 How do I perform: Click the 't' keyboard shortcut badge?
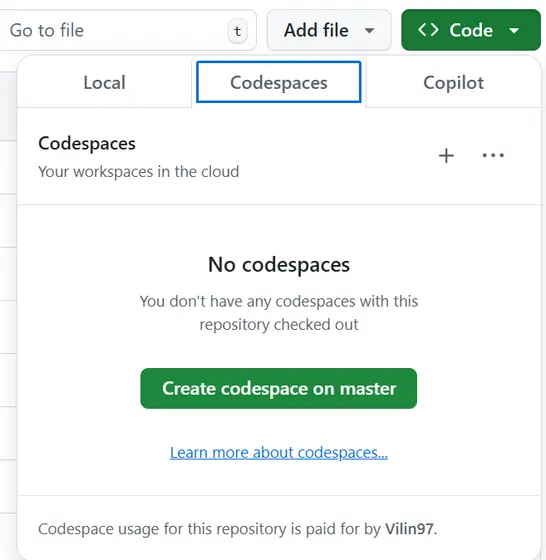click(x=237, y=31)
